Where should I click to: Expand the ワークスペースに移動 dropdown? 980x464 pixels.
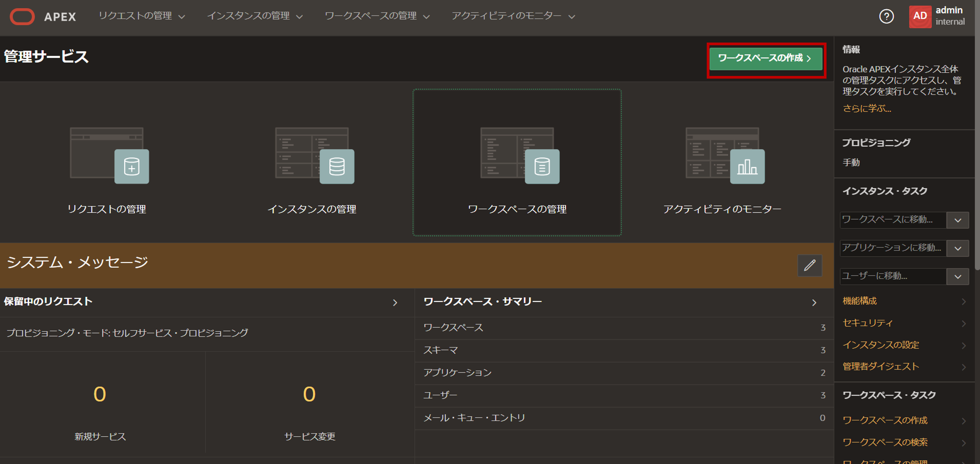coord(958,220)
